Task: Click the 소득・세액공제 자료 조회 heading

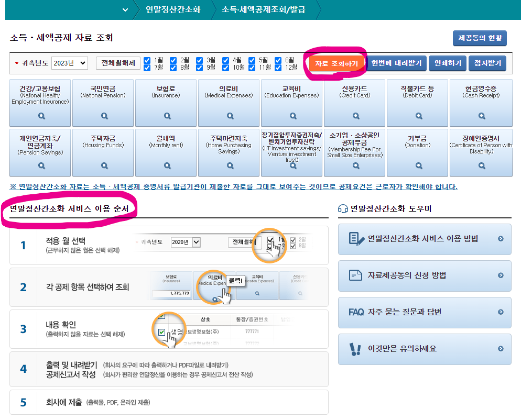Action: (x=61, y=38)
